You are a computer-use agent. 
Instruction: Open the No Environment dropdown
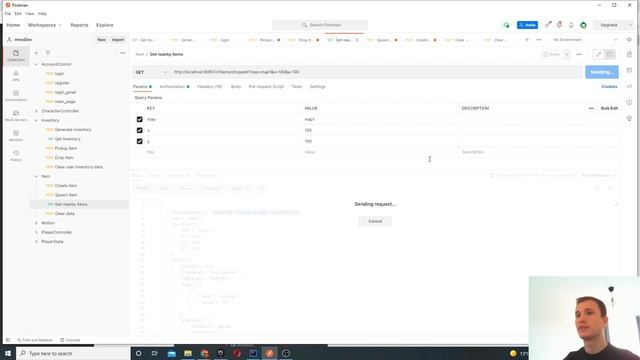point(585,40)
